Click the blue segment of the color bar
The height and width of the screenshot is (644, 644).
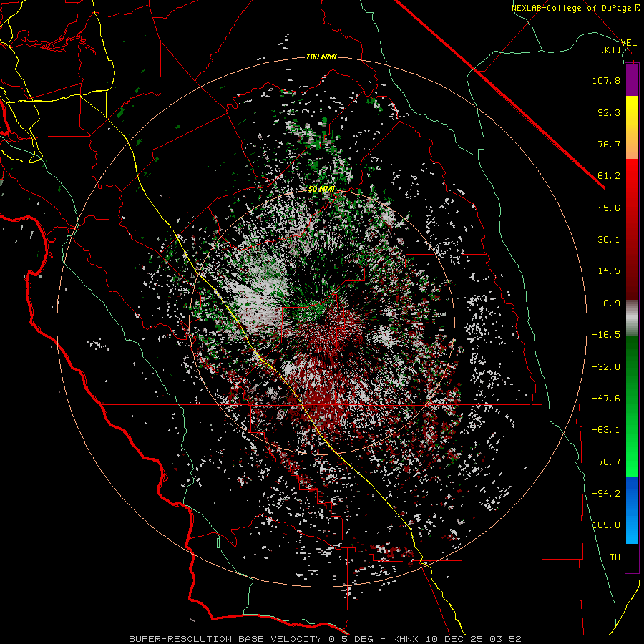[x=632, y=510]
